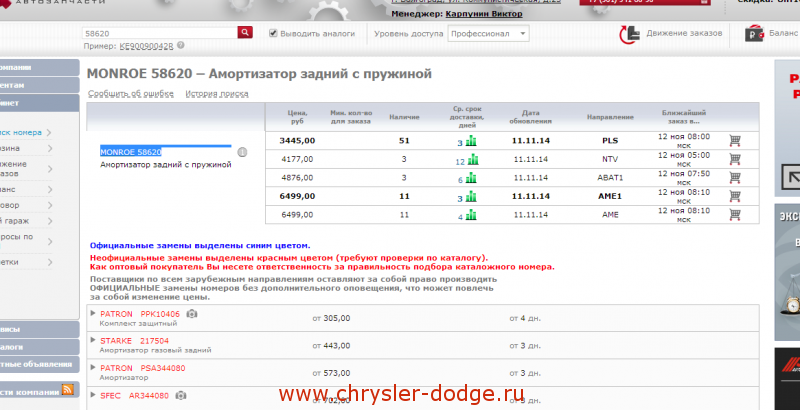Add the NTV 4177,00 offer to cart
Image resolution: width=800 pixels, height=410 pixels.
735,159
